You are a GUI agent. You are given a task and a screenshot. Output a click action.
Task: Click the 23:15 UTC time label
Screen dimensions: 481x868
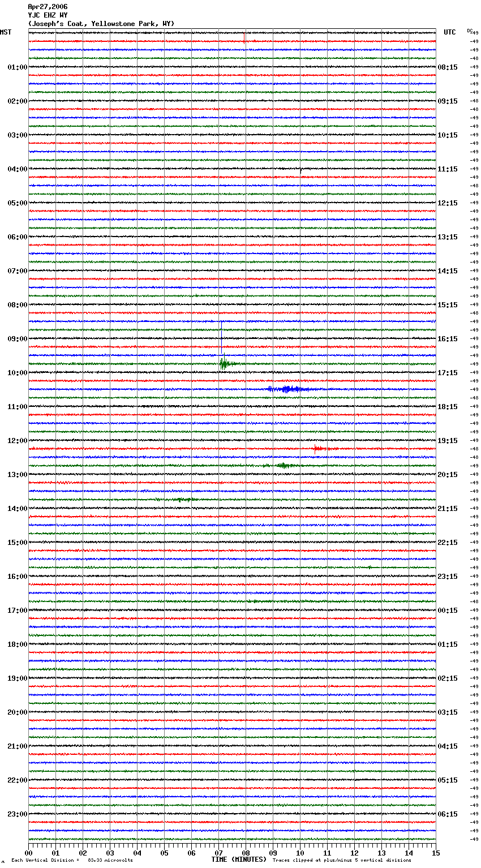point(448,577)
